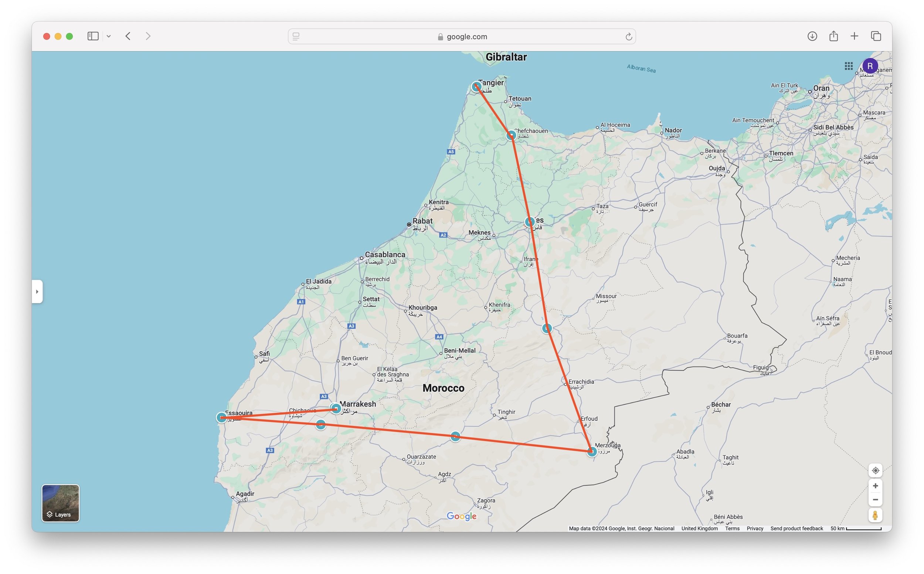Click the Merzouga route marker
Viewport: 924px width, 574px height.
pos(591,451)
